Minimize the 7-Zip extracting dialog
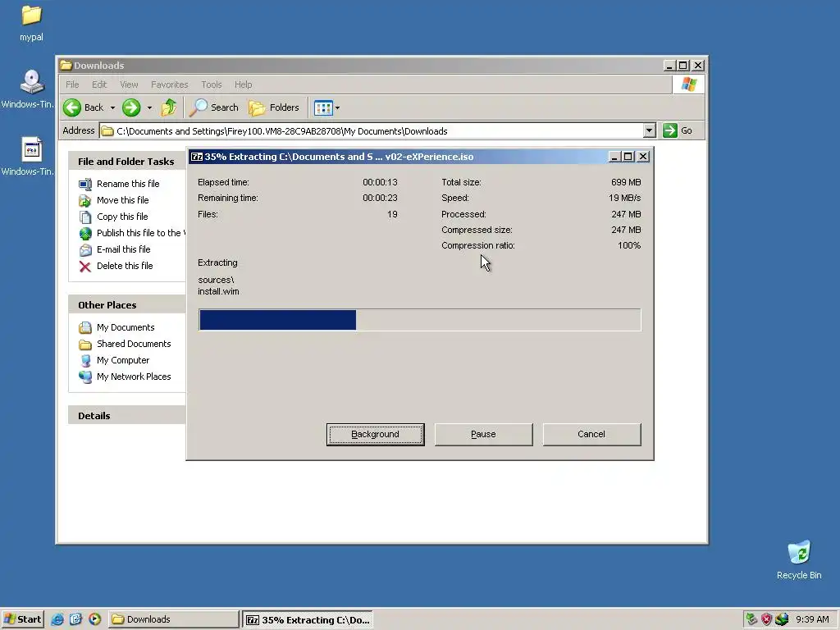Viewport: 840px width, 630px height. (x=614, y=157)
